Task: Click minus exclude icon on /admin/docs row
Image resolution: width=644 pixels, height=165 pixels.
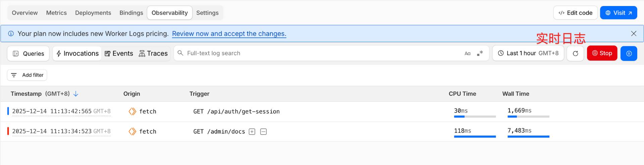Action: pos(264,132)
